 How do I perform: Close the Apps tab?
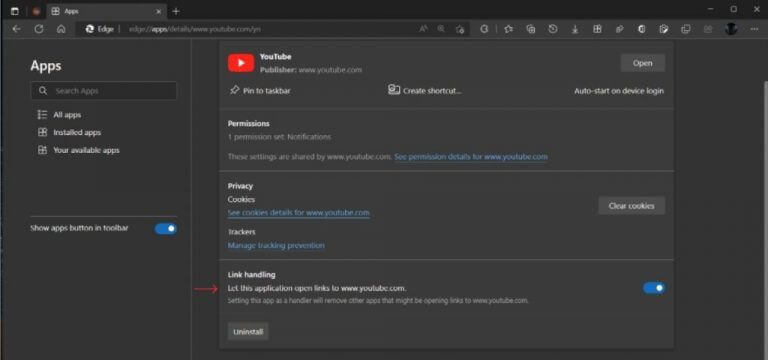(158, 11)
